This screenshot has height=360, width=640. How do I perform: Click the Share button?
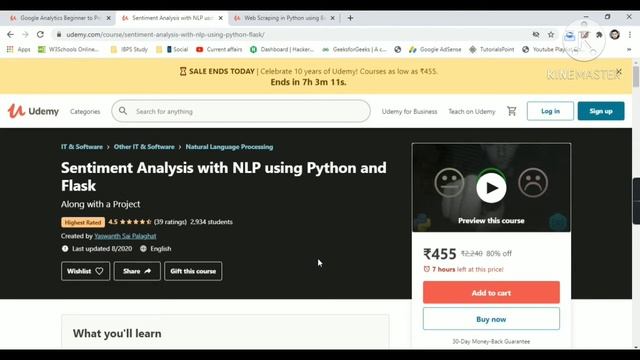(137, 271)
